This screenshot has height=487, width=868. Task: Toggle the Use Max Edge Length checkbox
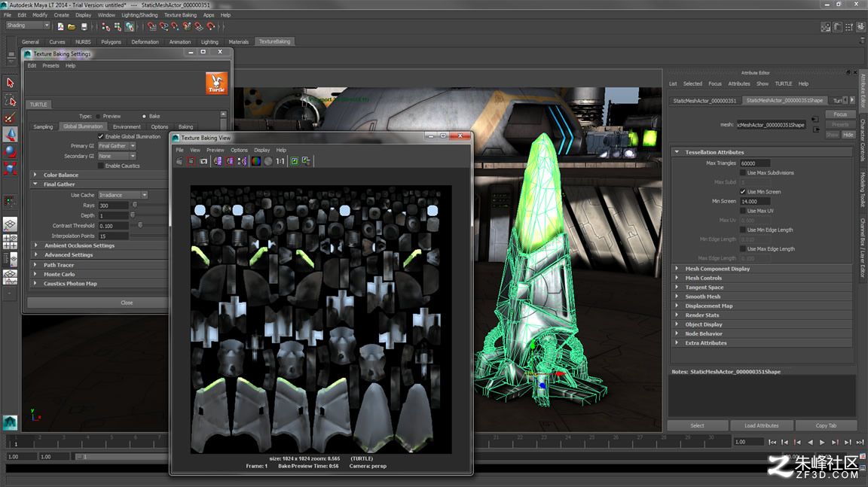[743, 249]
